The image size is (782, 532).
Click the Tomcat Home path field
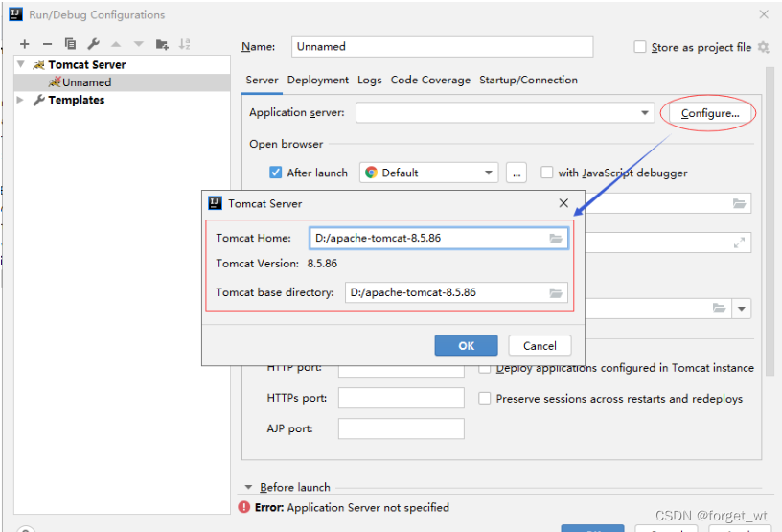(x=439, y=238)
